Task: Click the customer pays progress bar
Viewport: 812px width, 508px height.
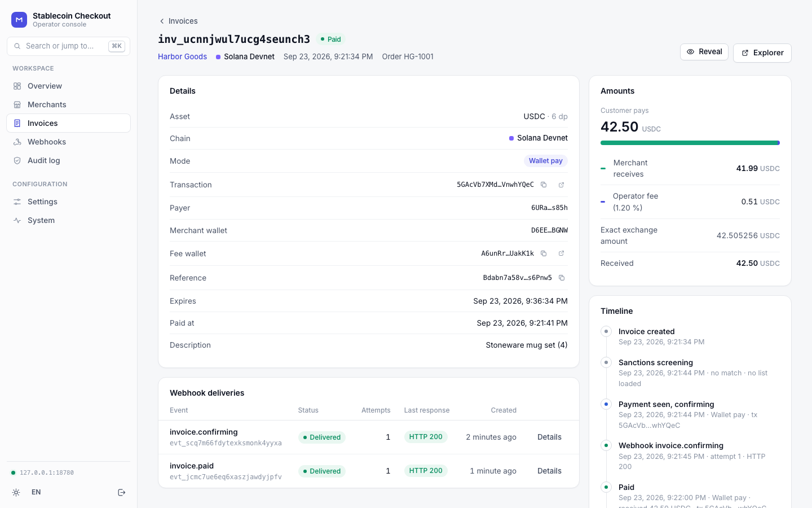Action: 690,143
